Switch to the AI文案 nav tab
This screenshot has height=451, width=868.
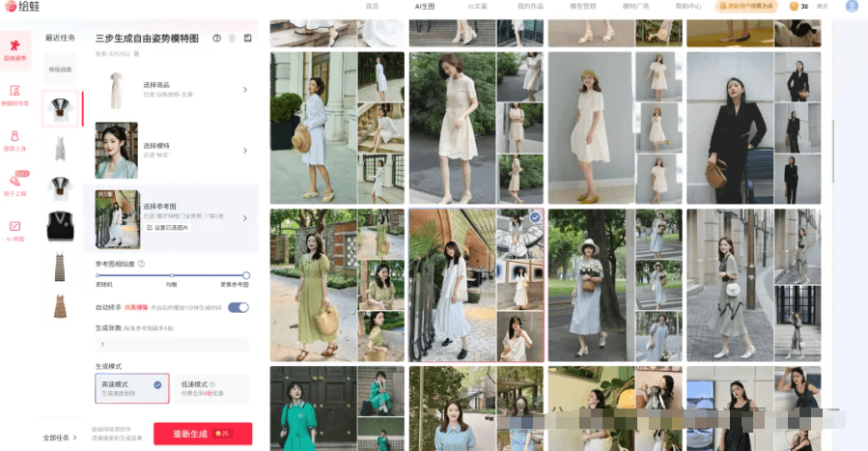(477, 6)
